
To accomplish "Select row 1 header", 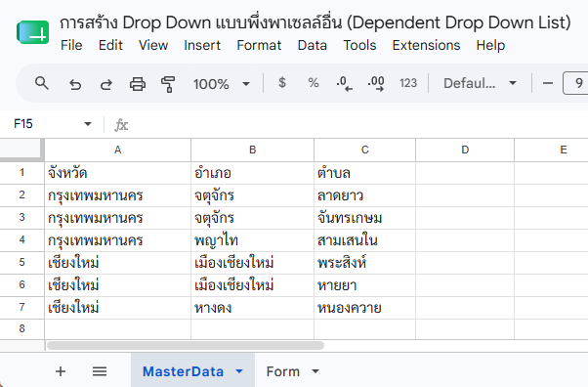I will point(21,173).
